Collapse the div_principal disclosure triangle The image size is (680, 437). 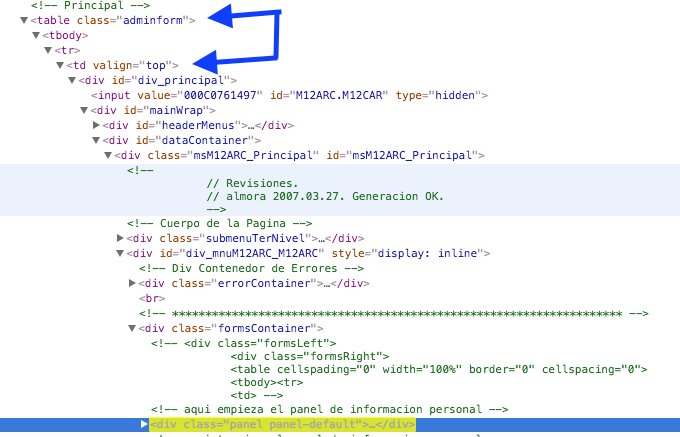click(72, 81)
